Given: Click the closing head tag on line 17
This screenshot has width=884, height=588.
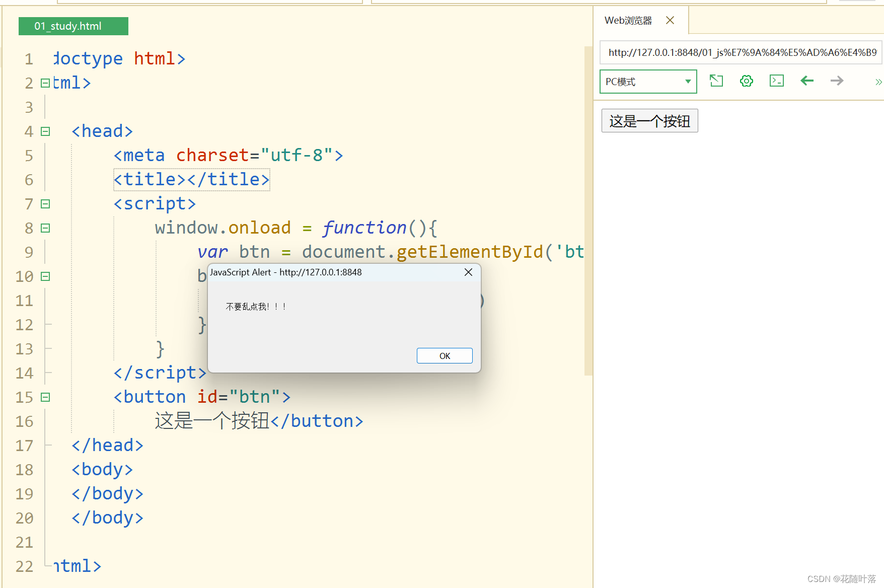Looking at the screenshot, I should [107, 445].
